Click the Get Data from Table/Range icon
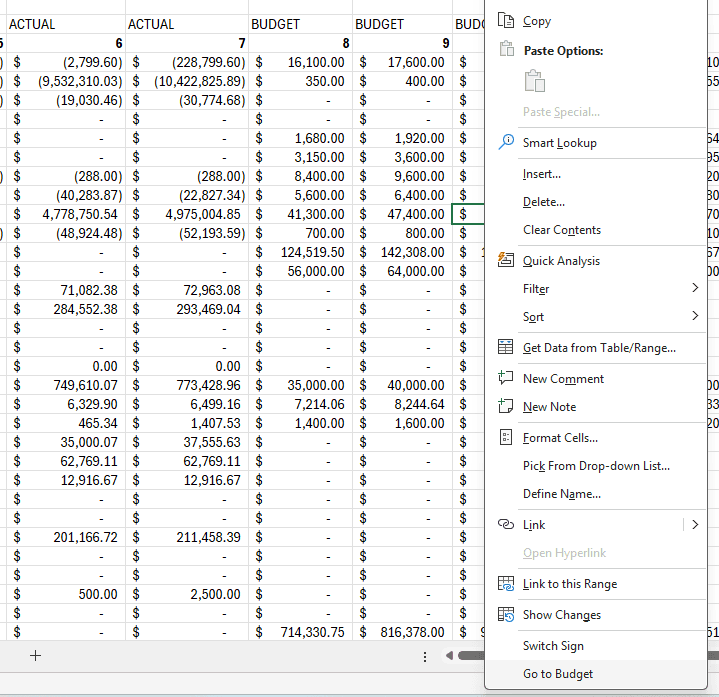Viewport: 719px width, 697px height. tap(506, 348)
